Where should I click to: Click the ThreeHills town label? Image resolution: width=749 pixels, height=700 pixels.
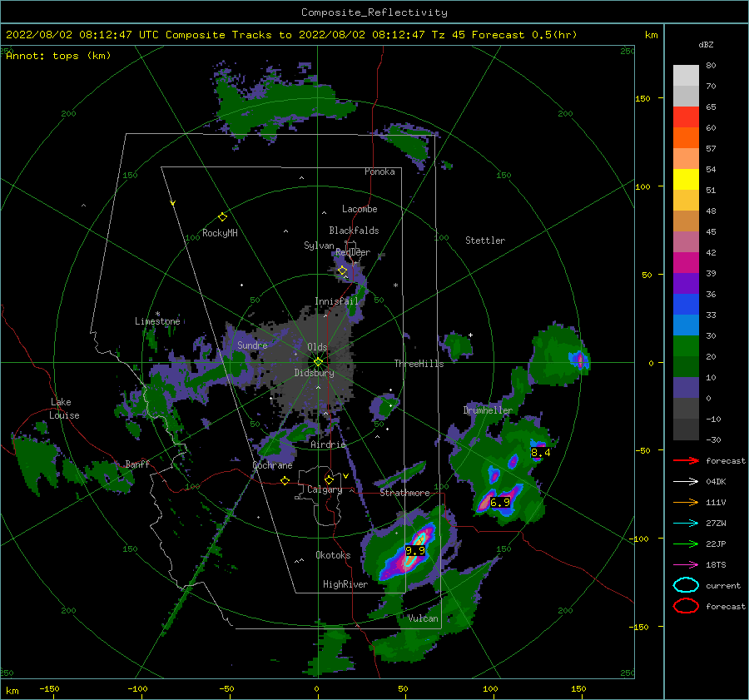419,364
